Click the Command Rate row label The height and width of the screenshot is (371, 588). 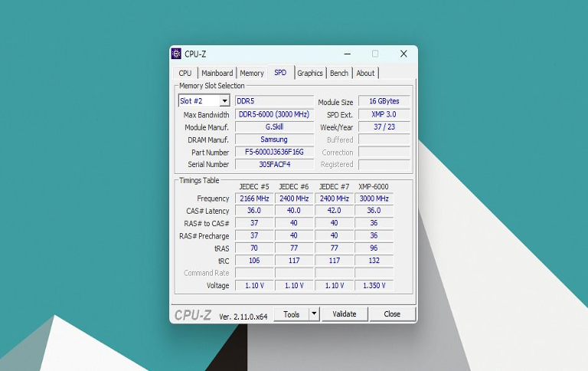[206, 273]
